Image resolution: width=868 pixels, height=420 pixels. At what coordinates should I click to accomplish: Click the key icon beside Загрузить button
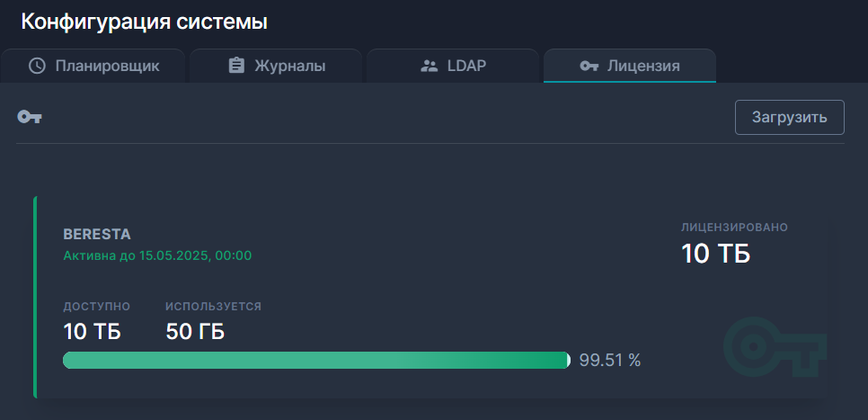click(31, 117)
